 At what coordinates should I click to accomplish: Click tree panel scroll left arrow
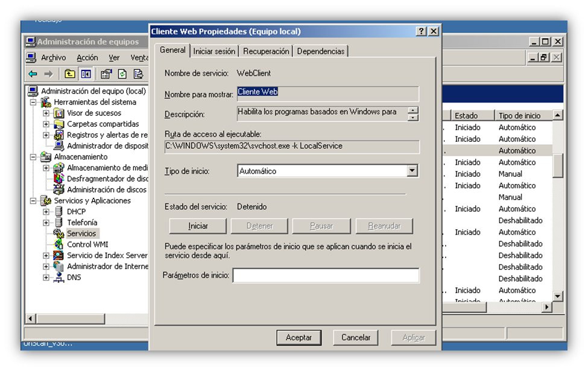[30, 319]
